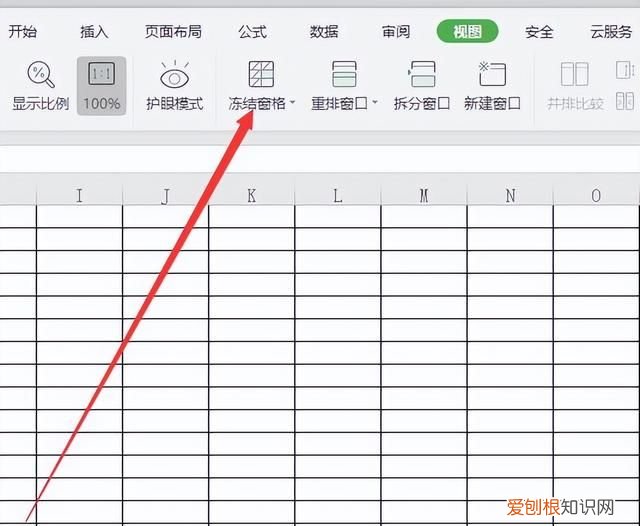This screenshot has width=640, height=526.
Task: Click the 拆分窗口 split window icon
Action: (x=422, y=74)
